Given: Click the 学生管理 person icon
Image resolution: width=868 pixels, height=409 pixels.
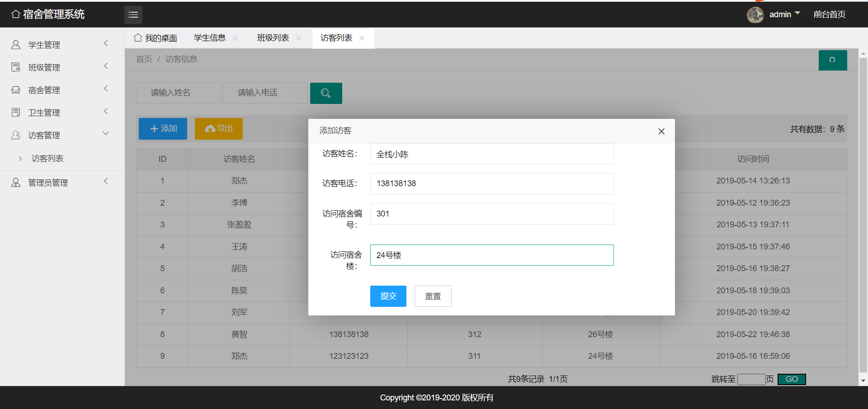Looking at the screenshot, I should pos(16,44).
